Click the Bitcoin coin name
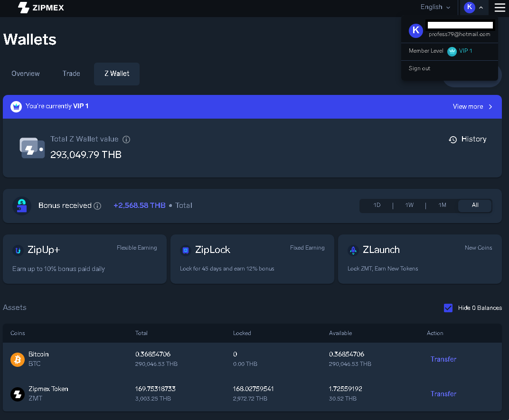 (x=38, y=354)
